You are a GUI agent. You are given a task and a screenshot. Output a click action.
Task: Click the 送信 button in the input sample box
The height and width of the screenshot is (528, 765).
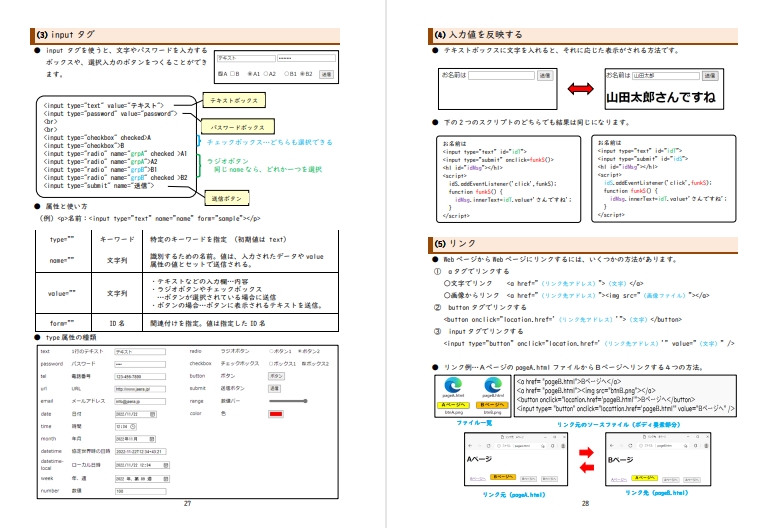coord(326,74)
